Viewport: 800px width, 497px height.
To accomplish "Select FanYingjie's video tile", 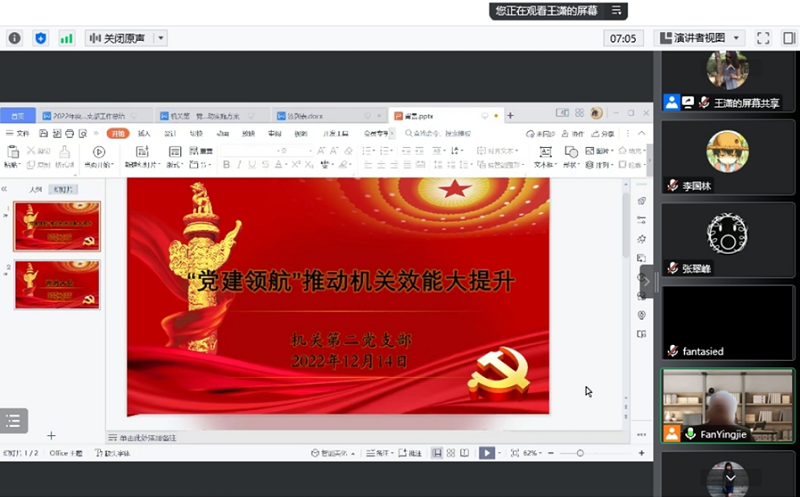I will (x=728, y=405).
